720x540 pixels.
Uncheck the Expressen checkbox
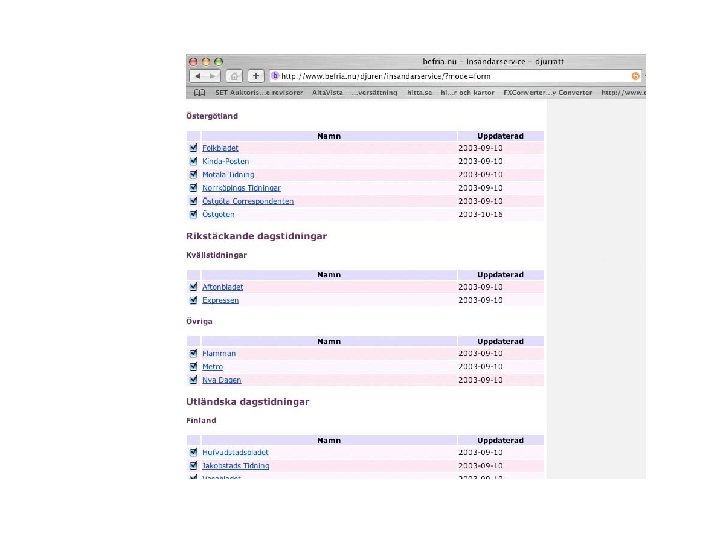pos(193,300)
